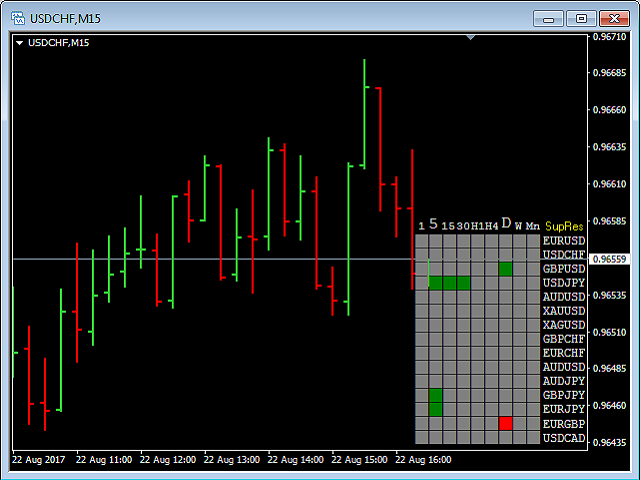Click the window title text USDCHF,M15
The height and width of the screenshot is (480, 640).
[x=65, y=19]
